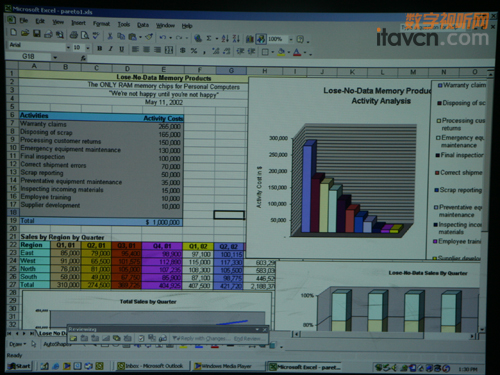Open the Format menu
The image size is (500, 375).
(x=101, y=24)
